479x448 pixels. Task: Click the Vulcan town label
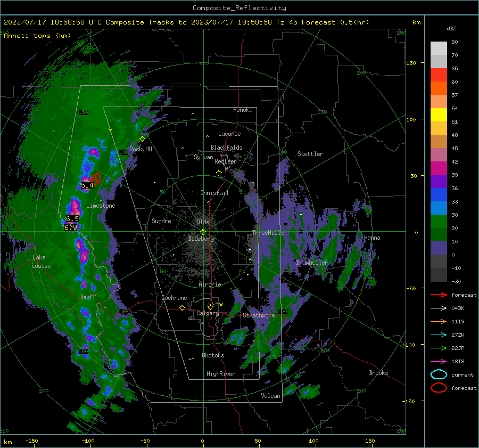tap(270, 396)
